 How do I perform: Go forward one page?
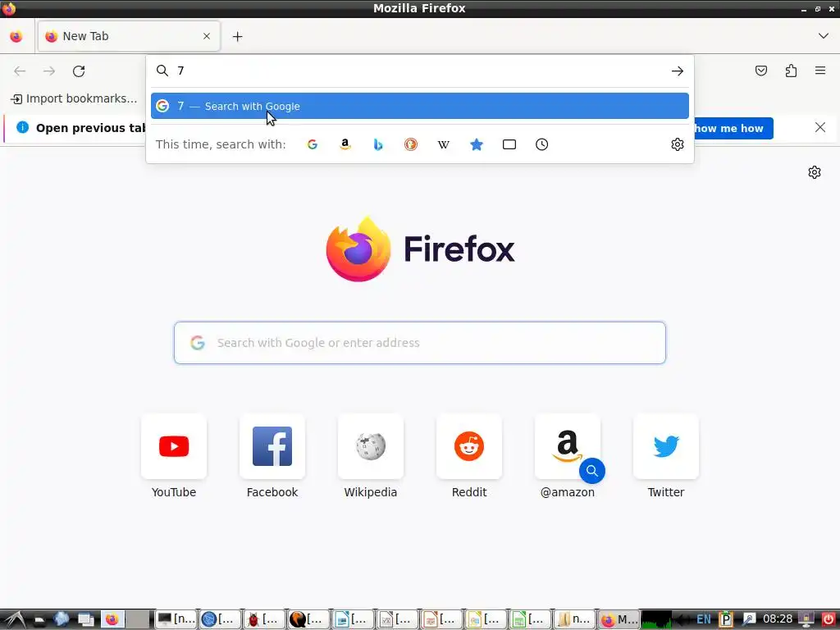point(49,71)
